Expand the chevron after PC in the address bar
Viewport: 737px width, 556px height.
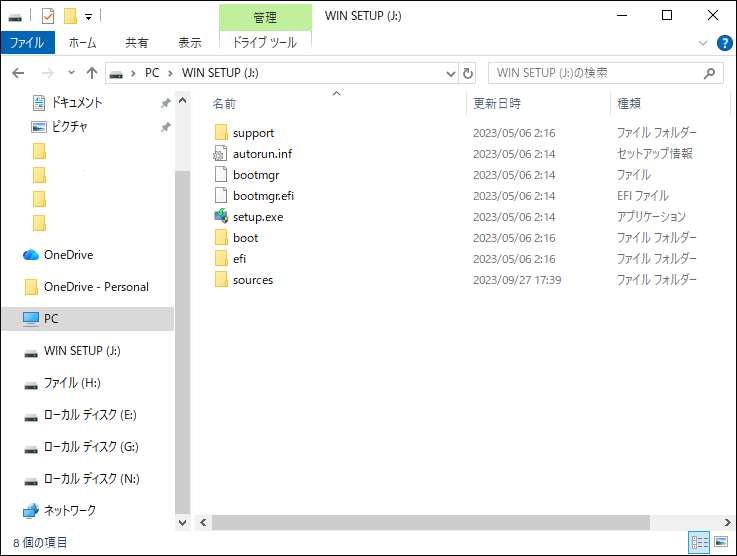[x=170, y=73]
